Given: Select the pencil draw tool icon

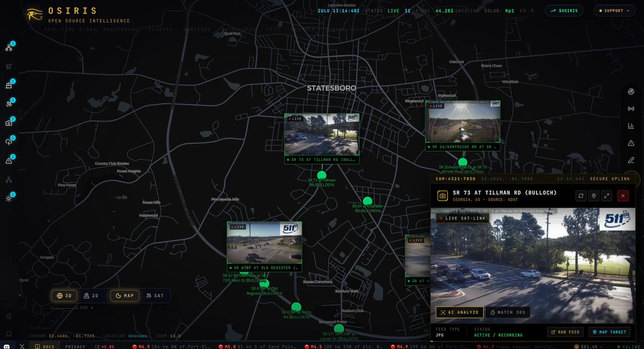Looking at the screenshot, I should click(x=631, y=160).
